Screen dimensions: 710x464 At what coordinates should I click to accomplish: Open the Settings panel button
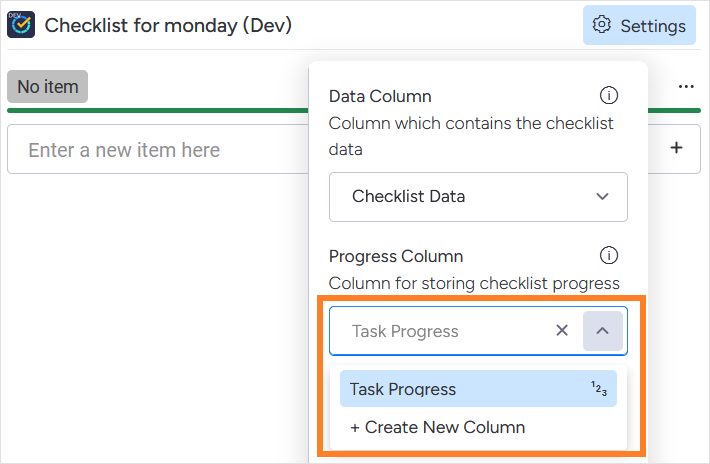click(x=639, y=25)
